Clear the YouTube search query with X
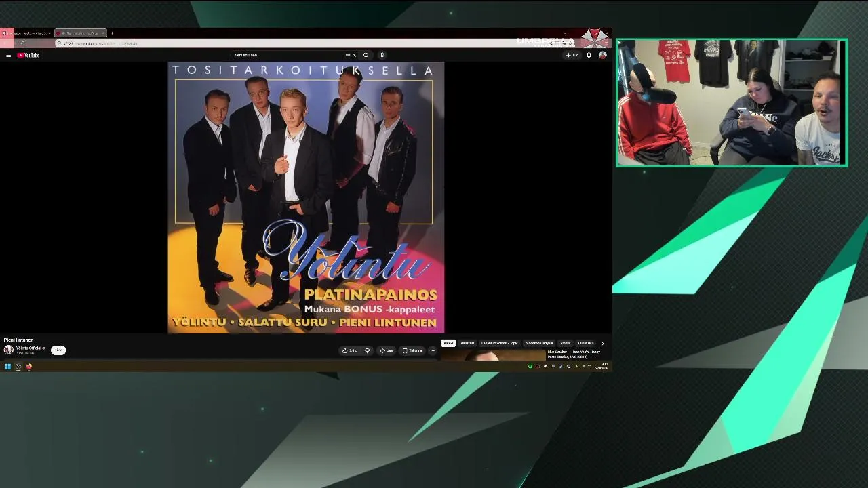The width and height of the screenshot is (868, 488). point(354,55)
